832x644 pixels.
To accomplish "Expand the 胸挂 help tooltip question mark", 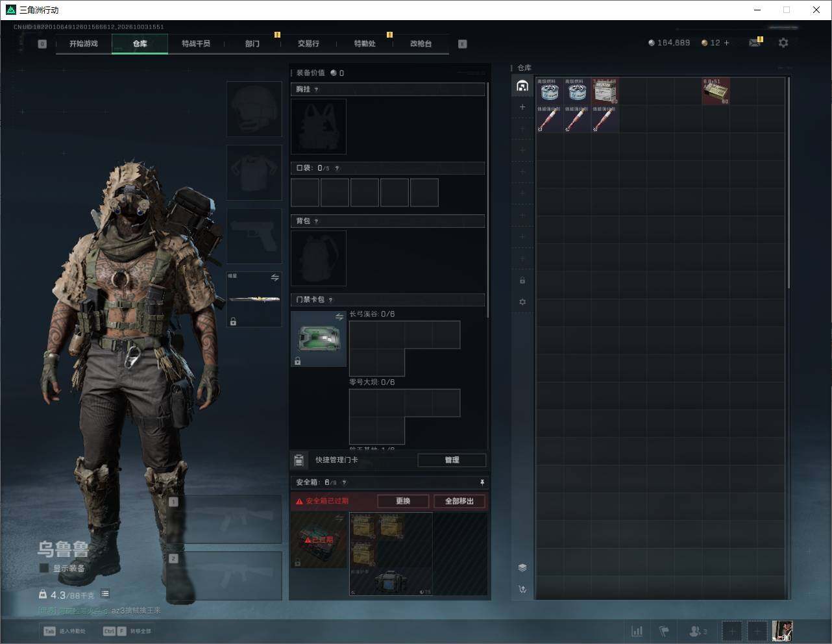I will (316, 90).
